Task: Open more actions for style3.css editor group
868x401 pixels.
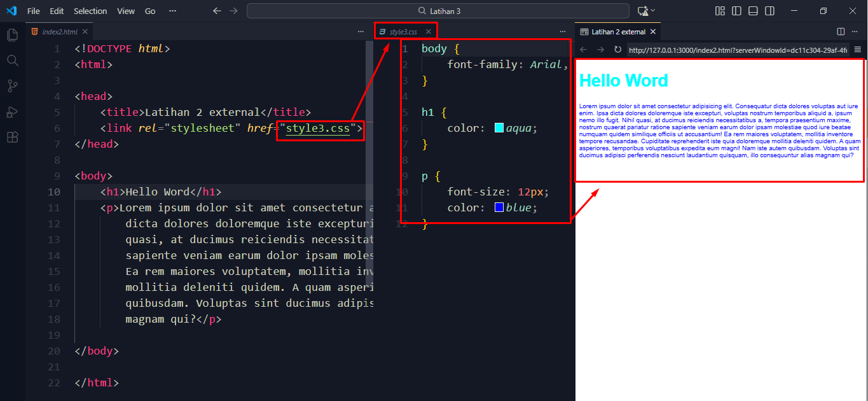Action: (562, 31)
